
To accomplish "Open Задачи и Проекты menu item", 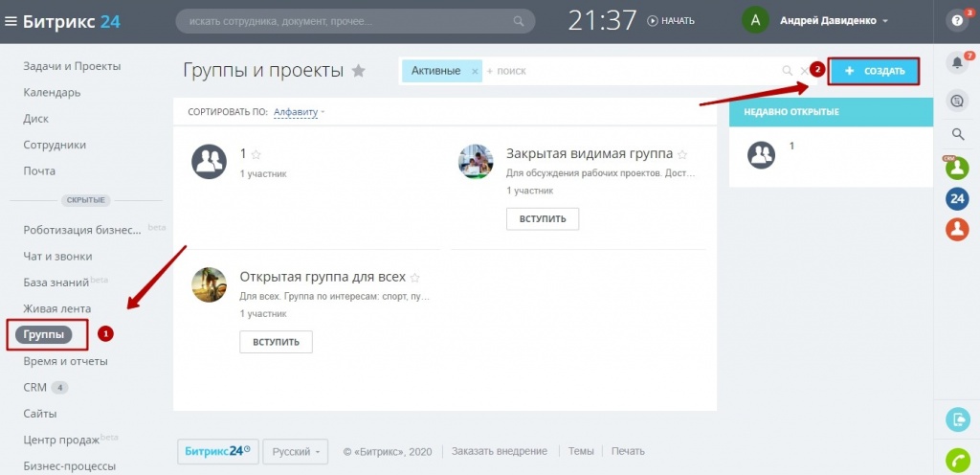I will [72, 66].
